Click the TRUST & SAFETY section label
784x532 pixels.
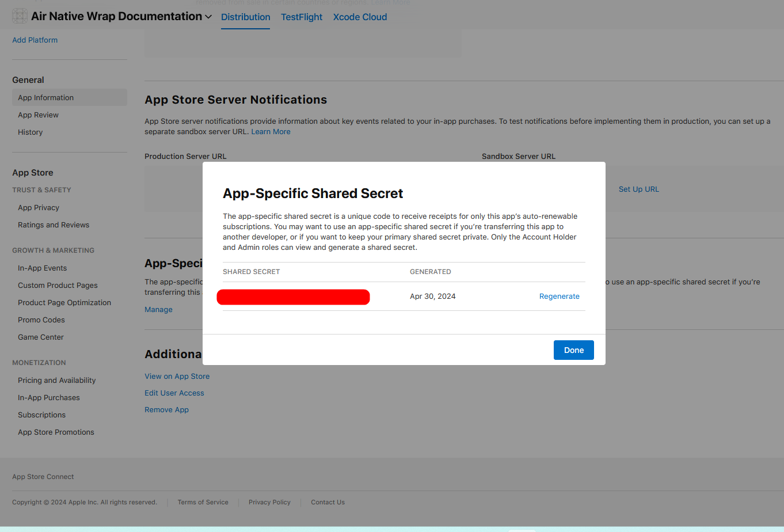pos(41,190)
